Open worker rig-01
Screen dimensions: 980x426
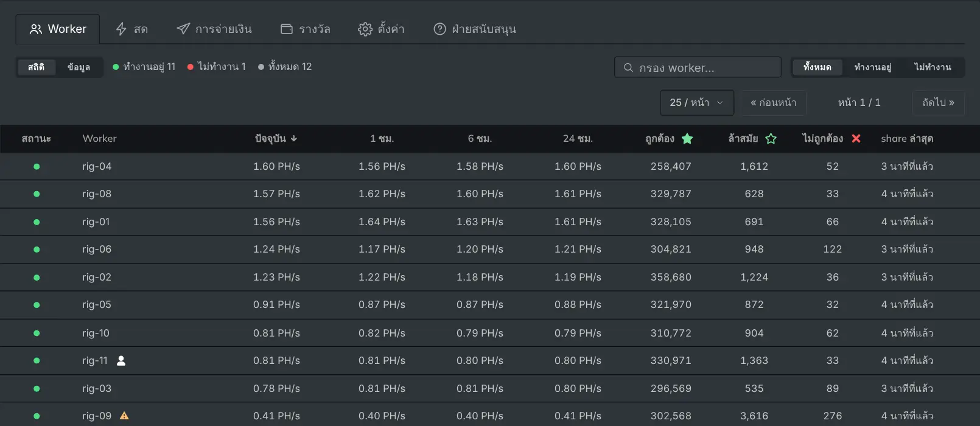pos(96,222)
